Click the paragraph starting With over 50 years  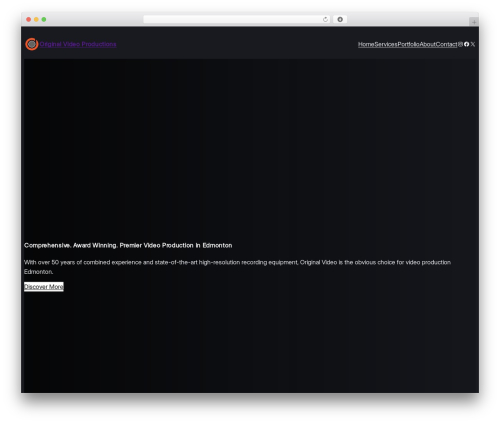[237, 267]
